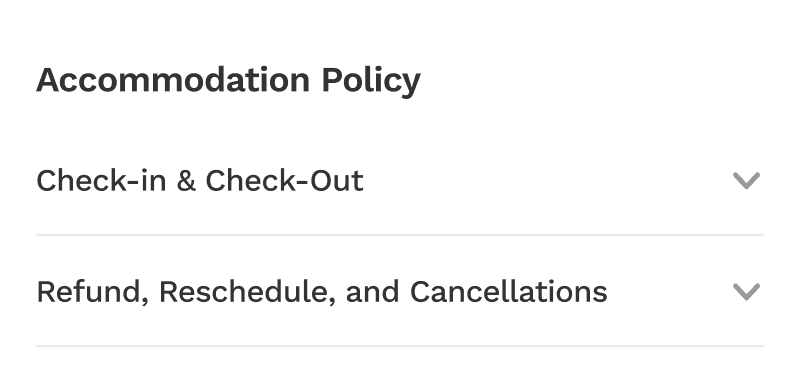Click the word Check-in in first accordion
Image resolution: width=800 pixels, height=382 pixels.
tap(101, 181)
